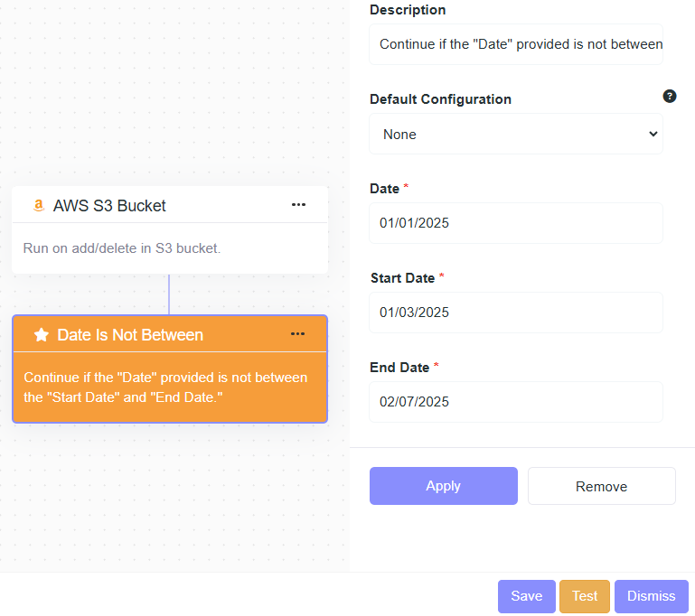Click the End Date input field

(516, 402)
